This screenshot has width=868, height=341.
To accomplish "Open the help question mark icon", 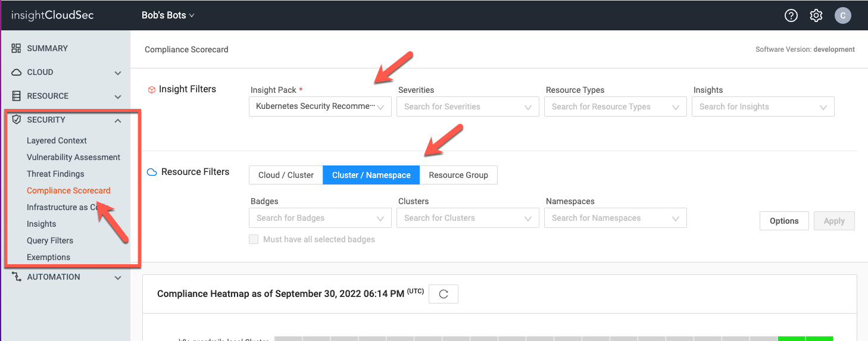I will 791,15.
